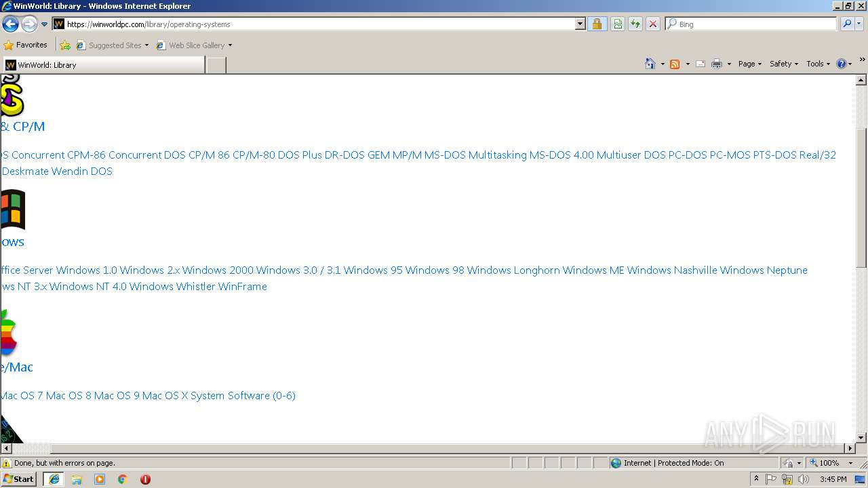Click Internet Explorer taskbar icon
Screen dimensions: 868x488
[x=54, y=479]
